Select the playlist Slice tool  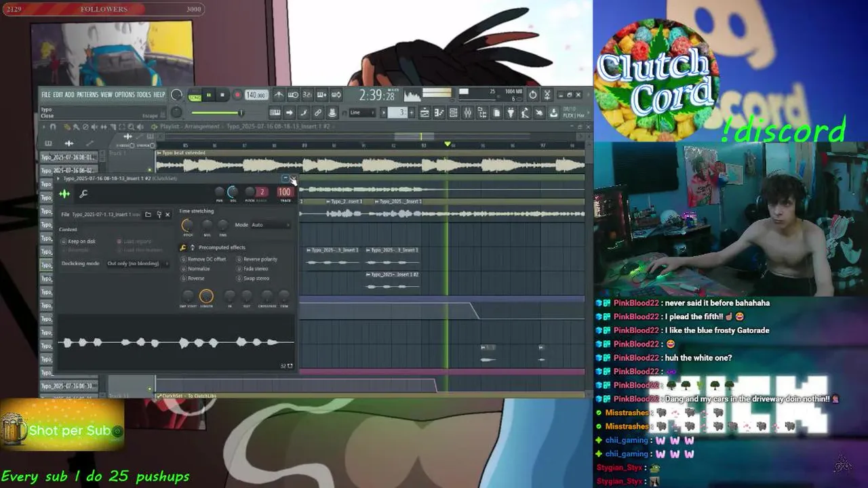coord(113,127)
